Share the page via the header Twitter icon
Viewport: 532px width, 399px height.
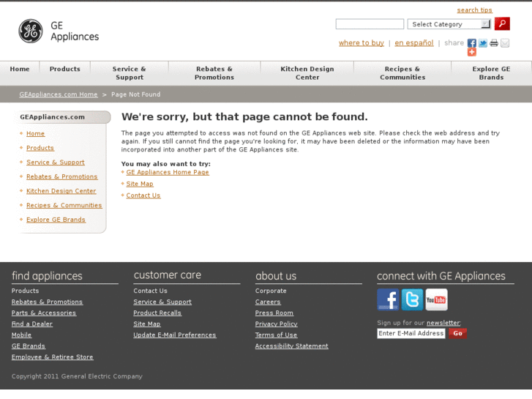(483, 43)
